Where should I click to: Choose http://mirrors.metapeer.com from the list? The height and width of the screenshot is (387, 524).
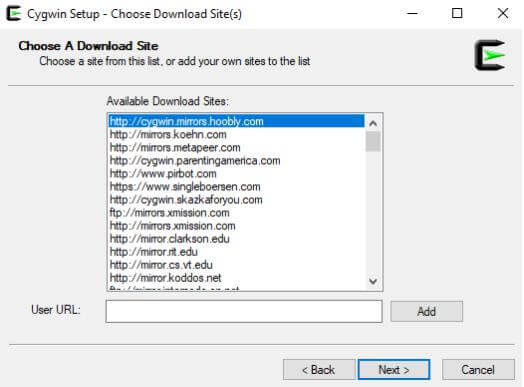237,147
